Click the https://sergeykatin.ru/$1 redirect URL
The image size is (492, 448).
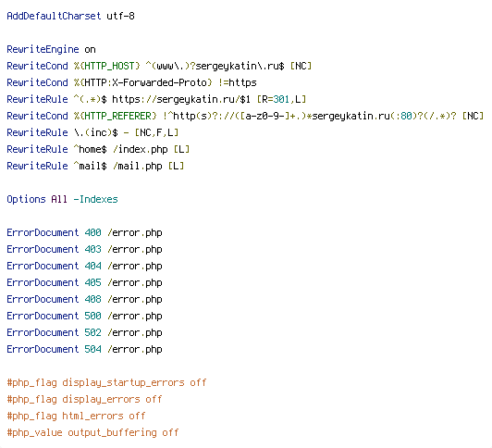pyautogui.click(x=181, y=99)
